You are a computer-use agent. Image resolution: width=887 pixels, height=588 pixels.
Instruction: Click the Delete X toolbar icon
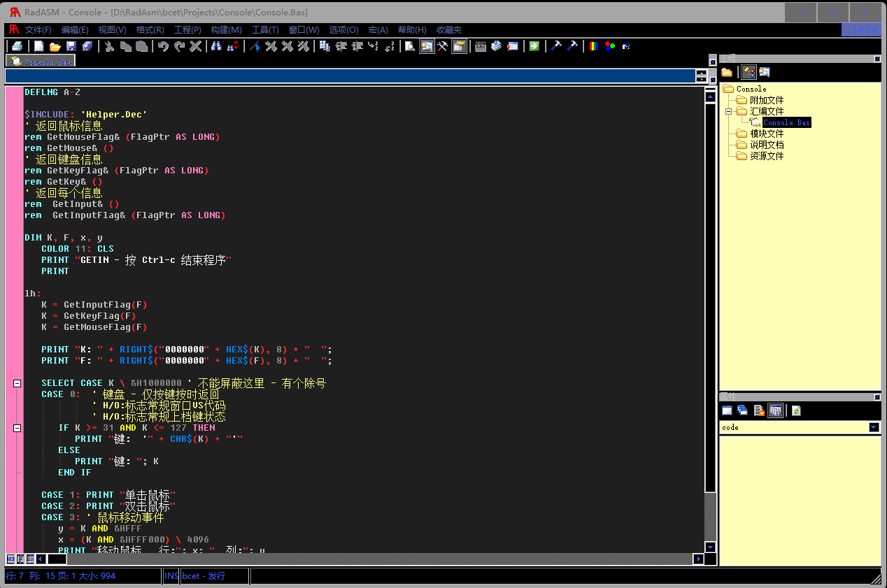(195, 46)
